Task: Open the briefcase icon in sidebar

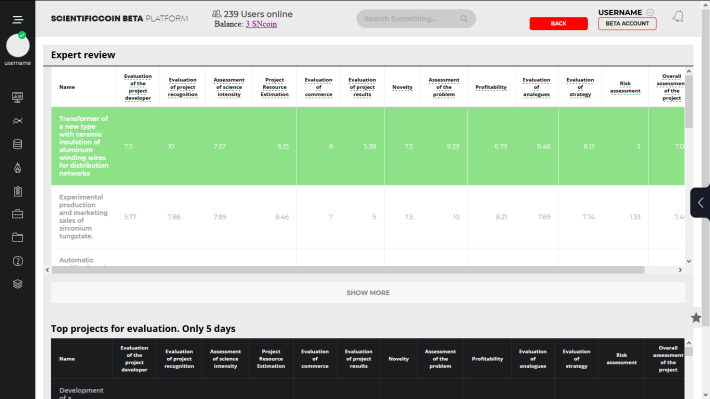Action: [18, 214]
